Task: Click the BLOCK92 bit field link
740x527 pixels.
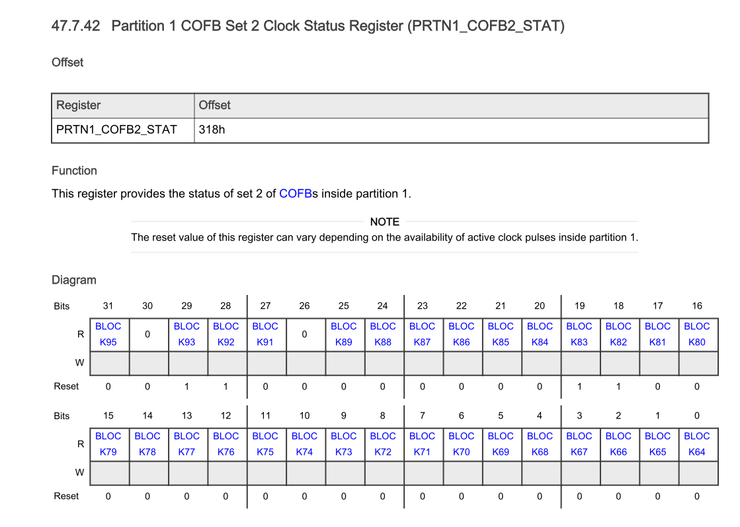Action: tap(226, 334)
